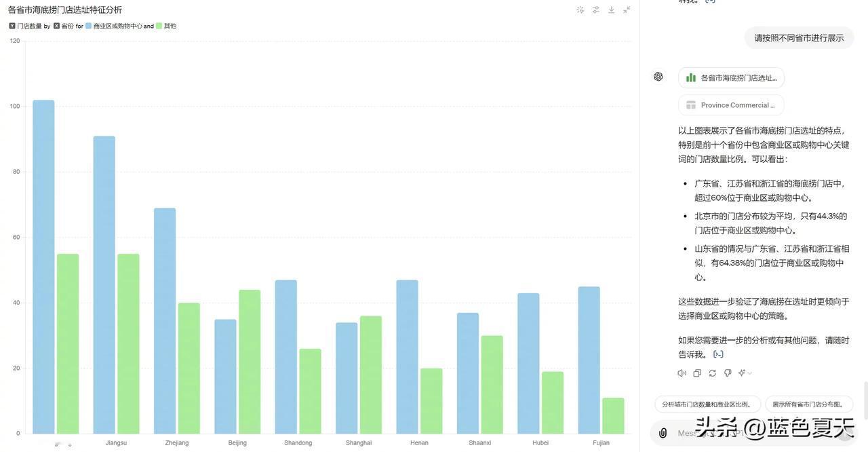This screenshot has height=452, width=868.
Task: Copy the response with the copy icon
Action: point(697,373)
